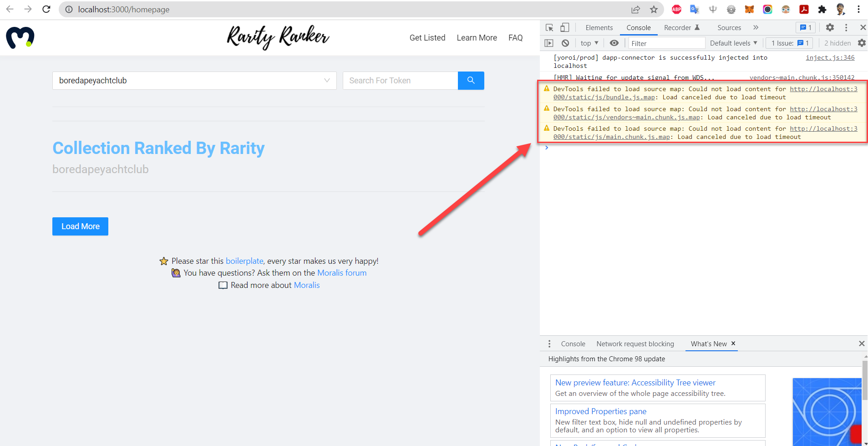Switch to the Elements tab
Screen dimensions: 868x446
tap(599, 28)
